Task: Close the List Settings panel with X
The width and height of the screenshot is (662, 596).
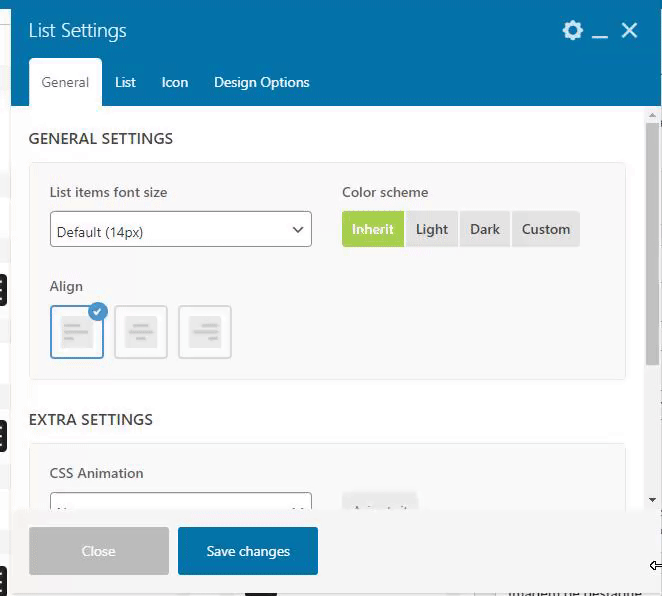Action: coord(629,30)
